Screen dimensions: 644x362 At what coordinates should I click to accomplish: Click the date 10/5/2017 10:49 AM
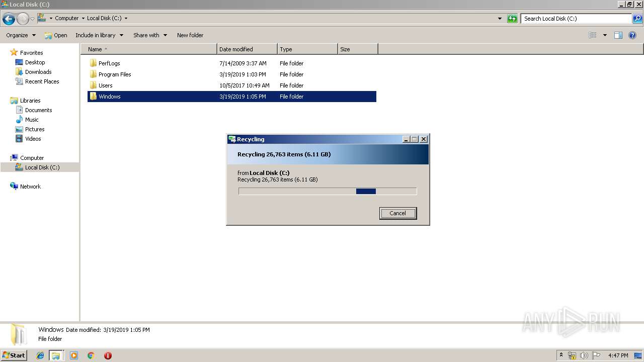[x=245, y=85]
